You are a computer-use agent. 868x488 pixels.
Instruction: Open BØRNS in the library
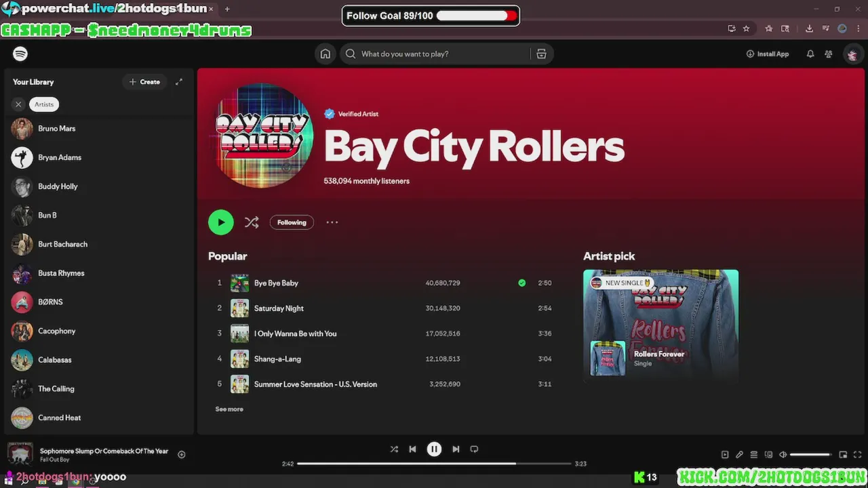click(98, 302)
